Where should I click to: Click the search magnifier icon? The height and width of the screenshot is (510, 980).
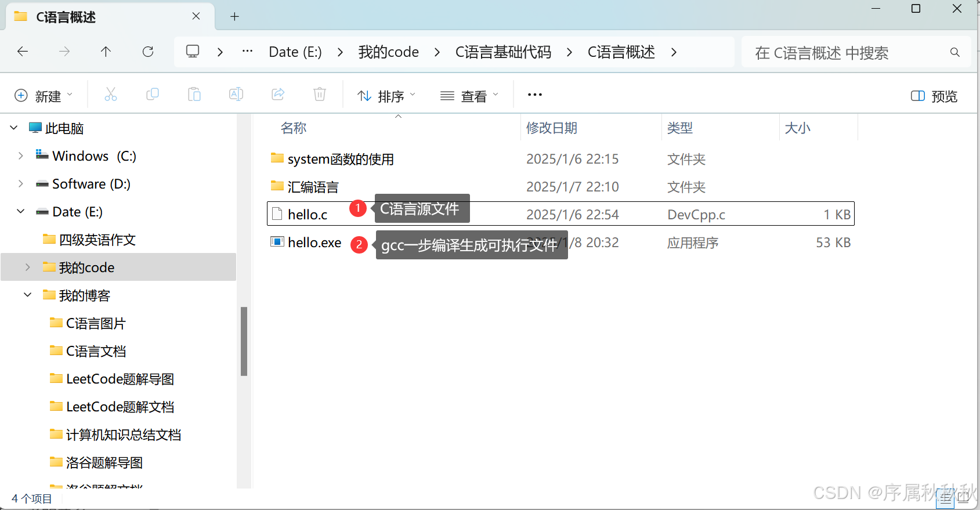tap(954, 52)
